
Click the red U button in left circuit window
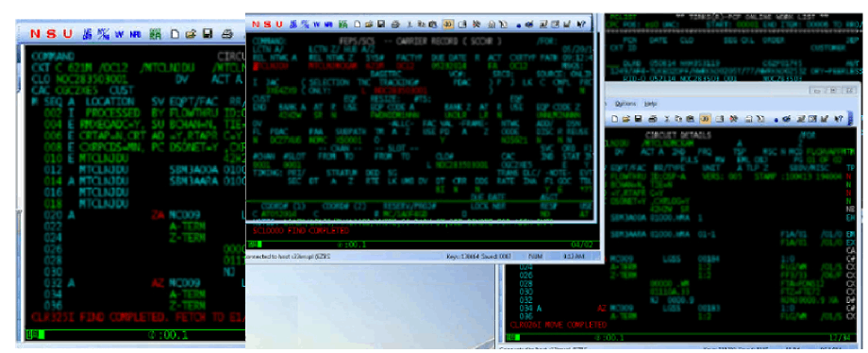[68, 34]
